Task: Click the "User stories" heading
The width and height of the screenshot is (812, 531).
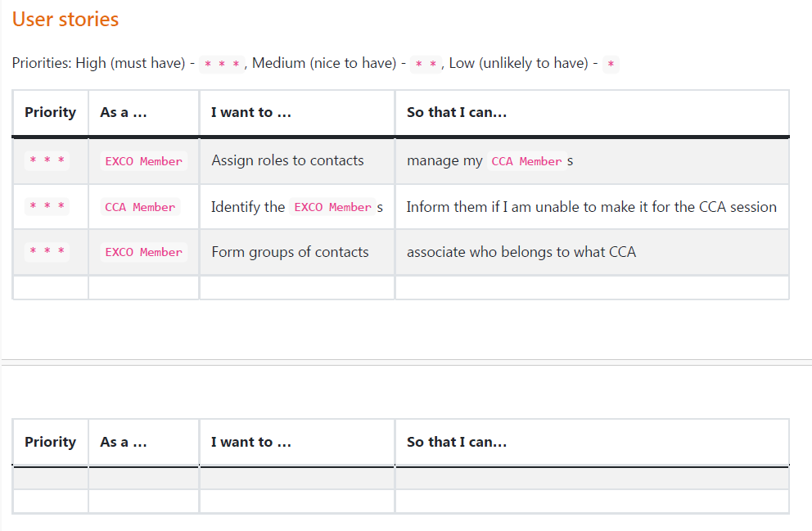Action: 65,20
